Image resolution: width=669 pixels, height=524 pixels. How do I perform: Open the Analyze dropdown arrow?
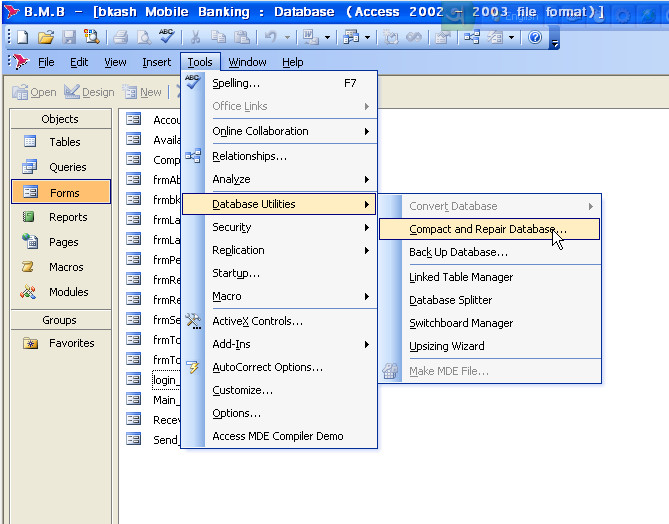367,38
